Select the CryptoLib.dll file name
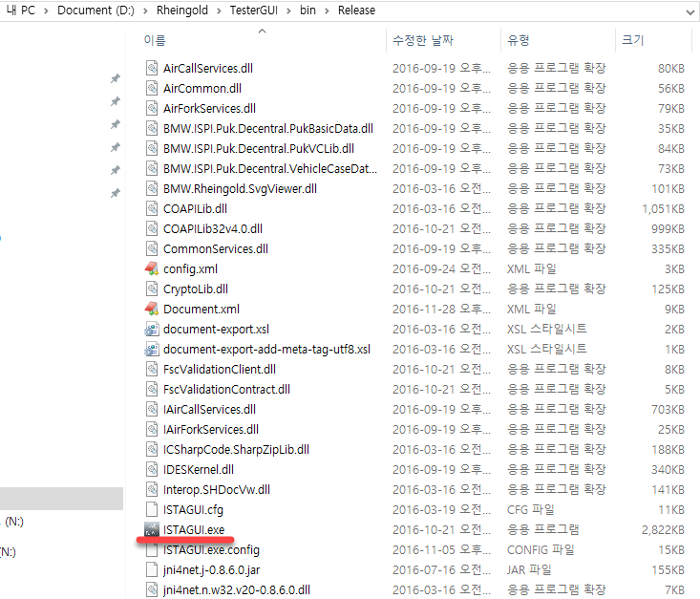Screen dimensions: 700x599 click(196, 289)
